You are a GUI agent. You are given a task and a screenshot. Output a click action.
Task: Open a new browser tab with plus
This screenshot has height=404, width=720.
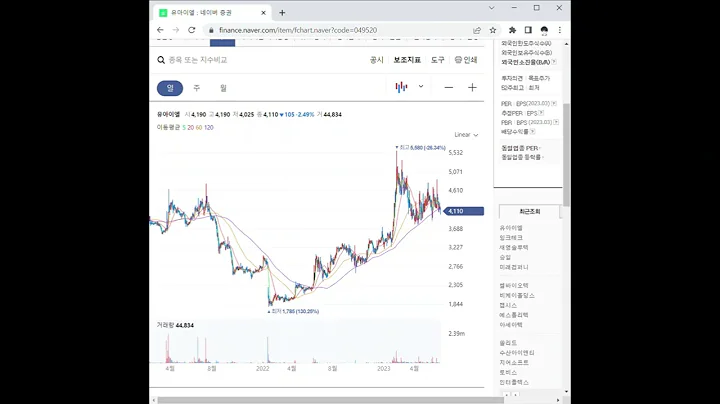(x=282, y=13)
